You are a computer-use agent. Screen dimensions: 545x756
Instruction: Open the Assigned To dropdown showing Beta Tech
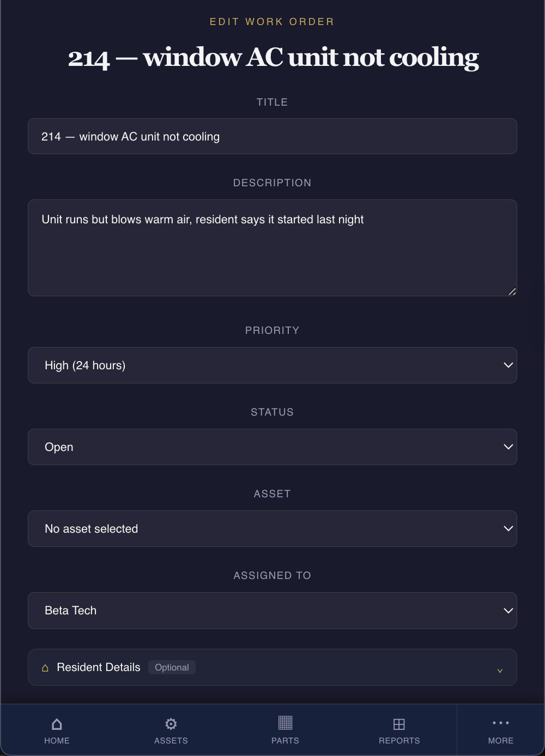[x=272, y=611]
